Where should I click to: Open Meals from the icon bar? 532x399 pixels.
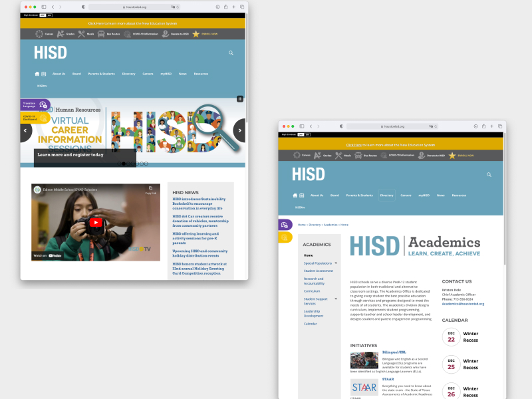tap(82, 33)
